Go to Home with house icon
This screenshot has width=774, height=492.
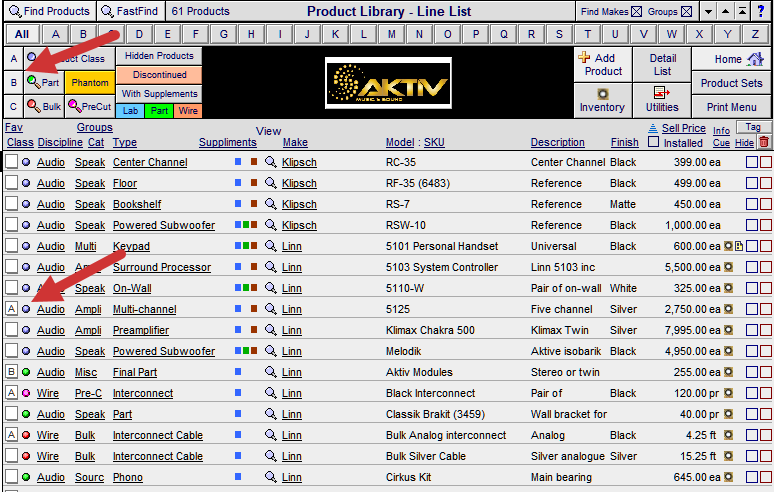(x=732, y=59)
